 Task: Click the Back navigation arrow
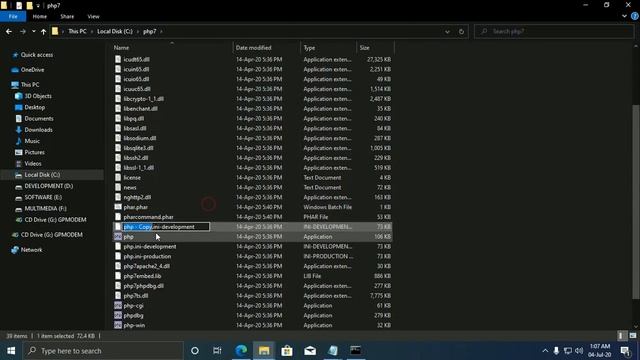pos(9,31)
